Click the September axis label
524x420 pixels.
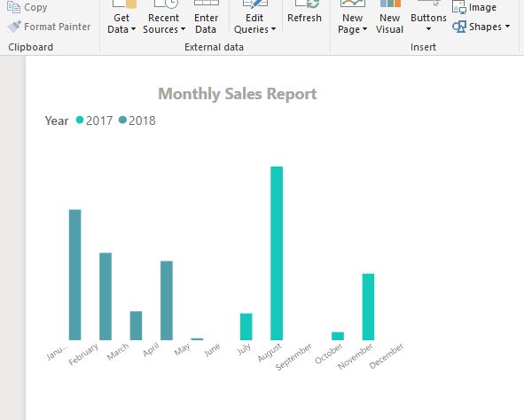click(293, 356)
